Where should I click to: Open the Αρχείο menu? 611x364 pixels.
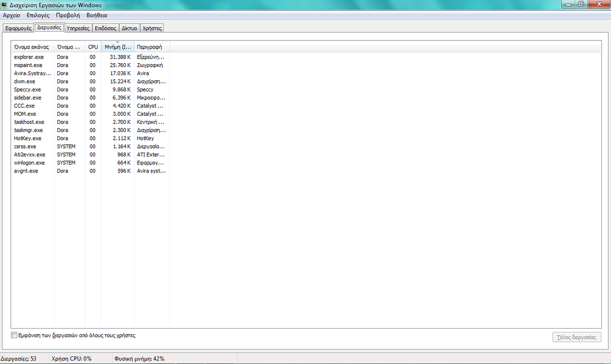pos(12,15)
